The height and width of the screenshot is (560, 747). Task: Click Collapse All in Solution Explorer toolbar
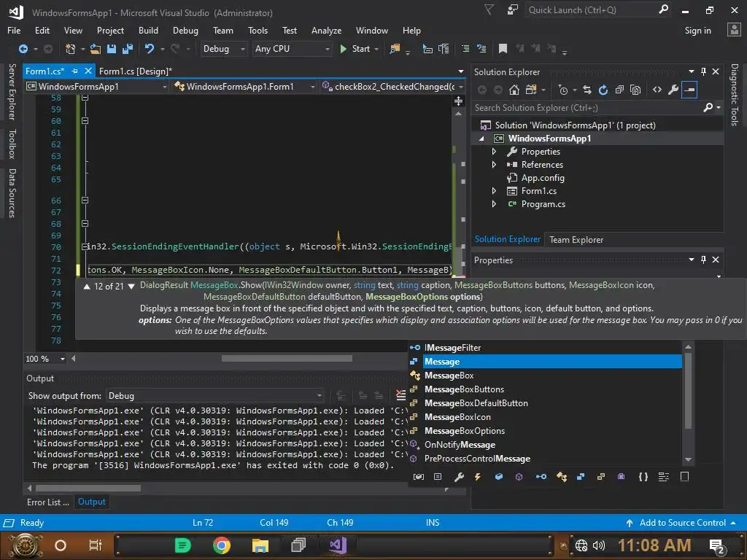(x=619, y=90)
